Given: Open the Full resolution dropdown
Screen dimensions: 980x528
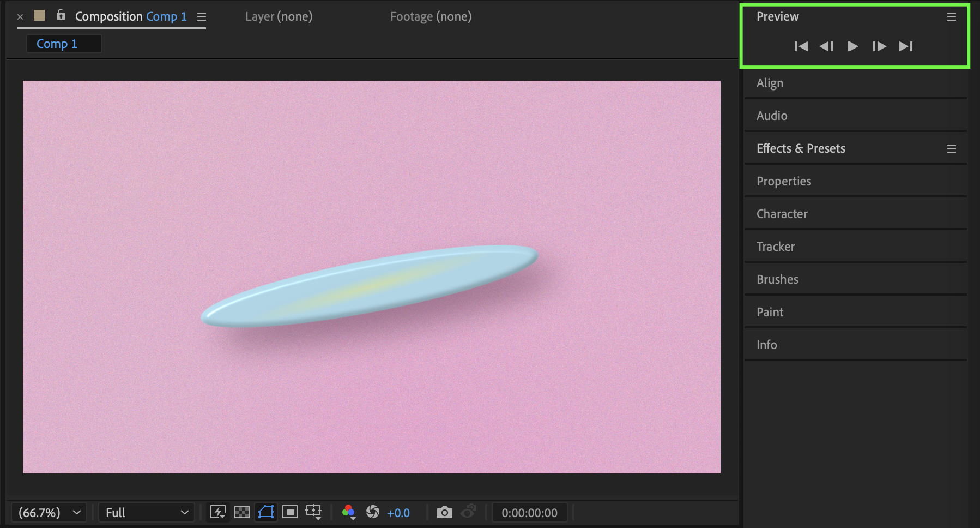Looking at the screenshot, I should coord(146,513).
